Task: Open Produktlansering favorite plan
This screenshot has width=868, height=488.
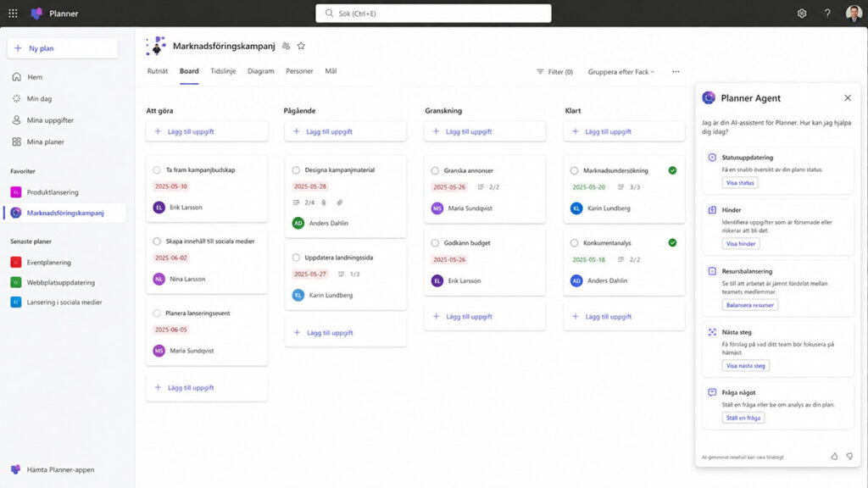Action: pos(53,192)
